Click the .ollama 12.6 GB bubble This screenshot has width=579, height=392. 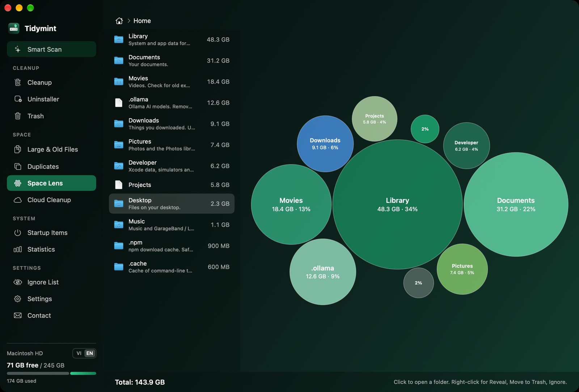pos(323,272)
